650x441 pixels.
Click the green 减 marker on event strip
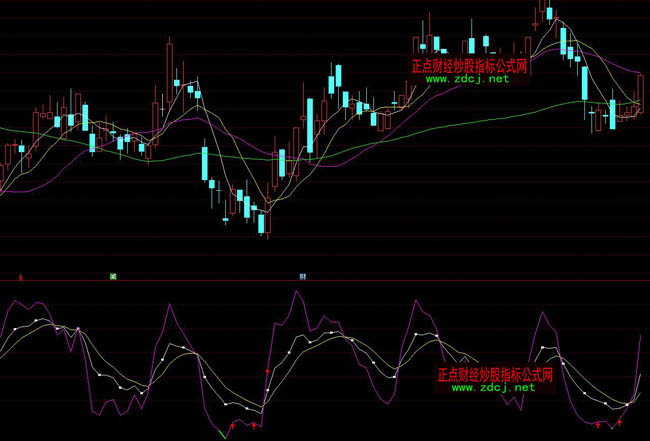point(113,274)
